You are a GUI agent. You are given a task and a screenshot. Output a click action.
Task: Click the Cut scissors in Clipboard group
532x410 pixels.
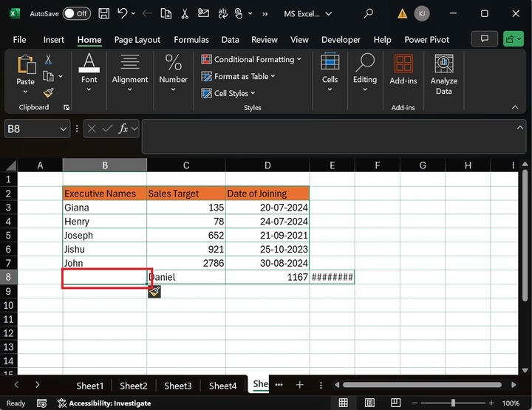[49, 60]
